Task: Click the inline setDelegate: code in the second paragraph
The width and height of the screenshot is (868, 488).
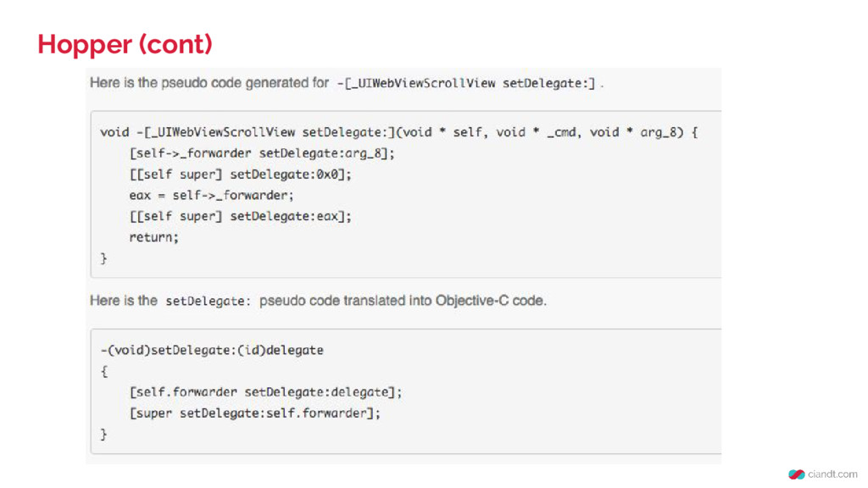Action: 209,302
